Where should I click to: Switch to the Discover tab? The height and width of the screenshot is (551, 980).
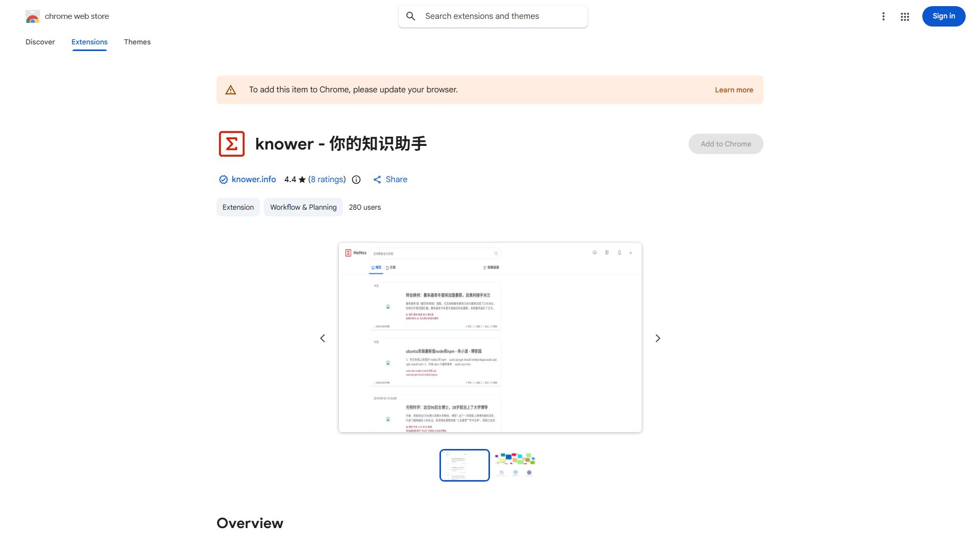(40, 42)
